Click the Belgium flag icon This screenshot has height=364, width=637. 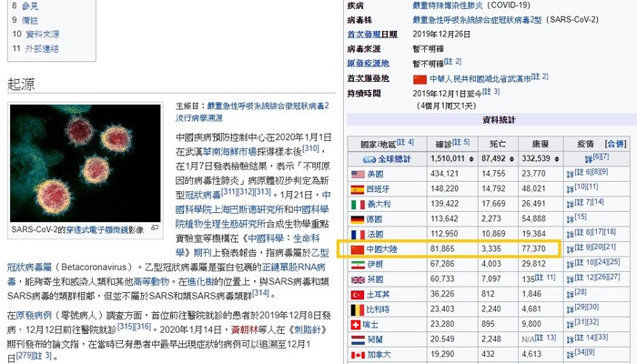[x=358, y=309]
